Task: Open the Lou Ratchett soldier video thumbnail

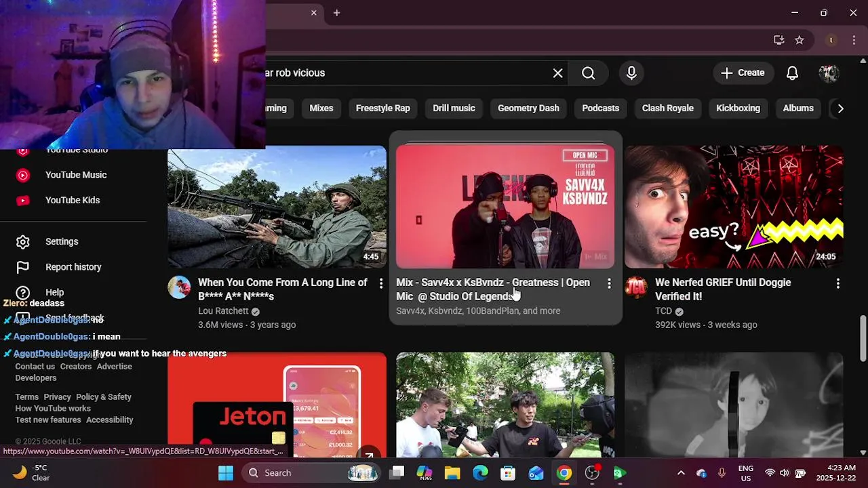Action: tap(277, 207)
